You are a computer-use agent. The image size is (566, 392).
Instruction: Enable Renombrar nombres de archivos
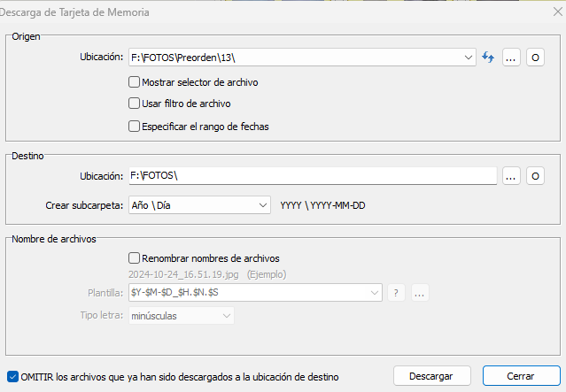(x=134, y=258)
